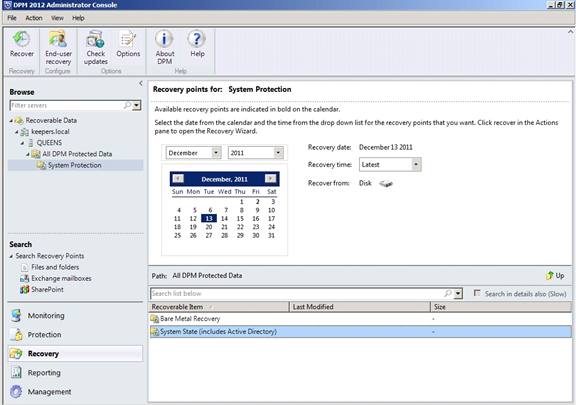Click the Recoverable Data tree icon
The image size is (576, 405).
click(x=19, y=120)
